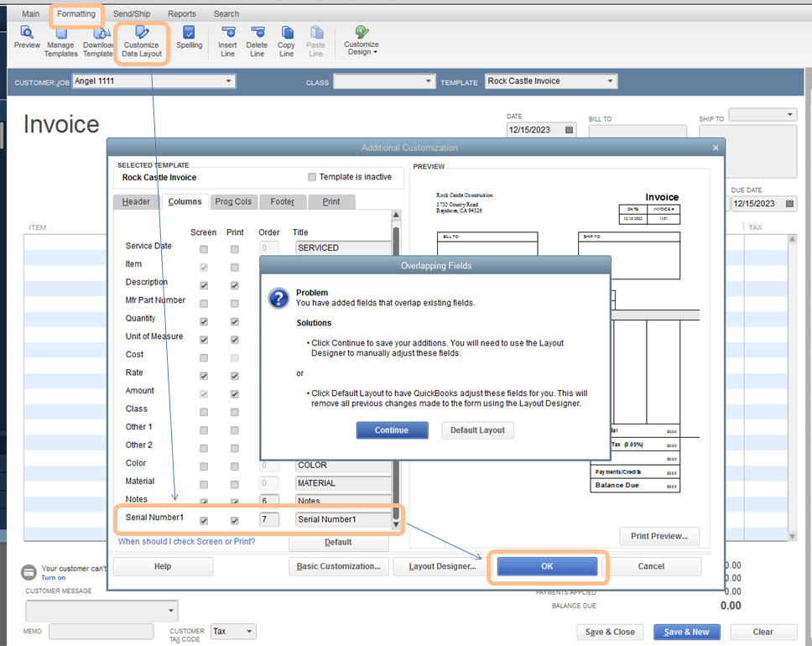Click the Clear button
This screenshot has width=812, height=646.
763,632
